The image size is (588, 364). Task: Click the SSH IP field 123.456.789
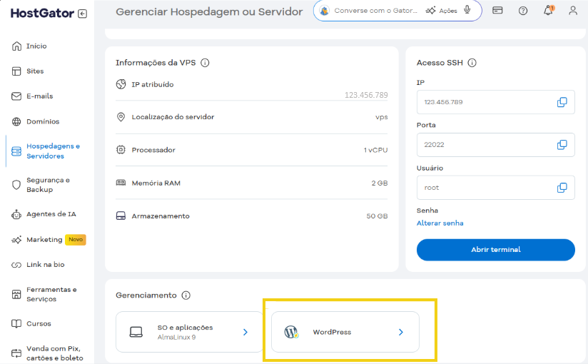pos(495,102)
